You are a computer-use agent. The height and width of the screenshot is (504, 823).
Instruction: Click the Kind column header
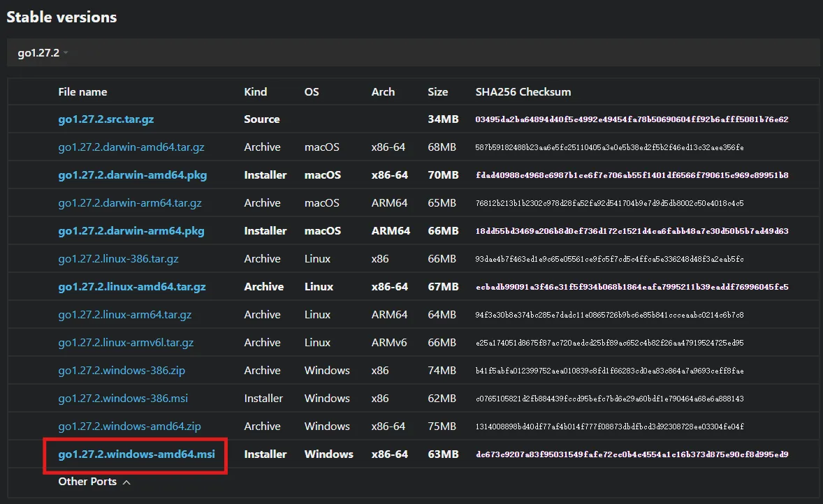click(256, 91)
